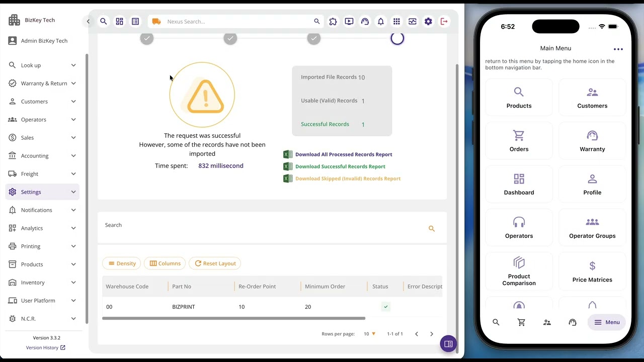Tap the search icon in the phone's bottom bar

(496, 322)
